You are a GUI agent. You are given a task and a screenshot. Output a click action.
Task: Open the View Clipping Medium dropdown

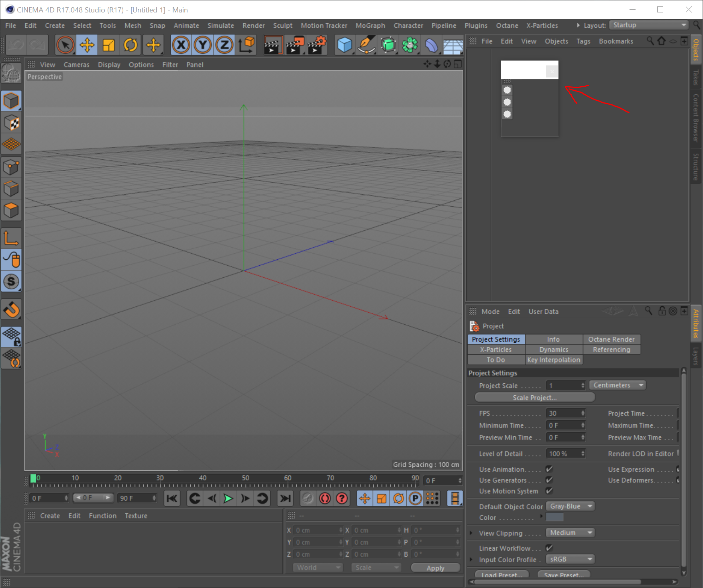[x=570, y=533]
